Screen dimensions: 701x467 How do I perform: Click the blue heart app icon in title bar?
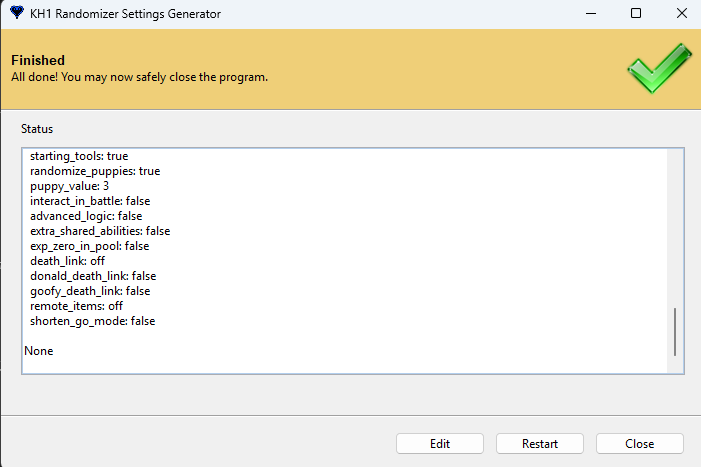point(17,15)
